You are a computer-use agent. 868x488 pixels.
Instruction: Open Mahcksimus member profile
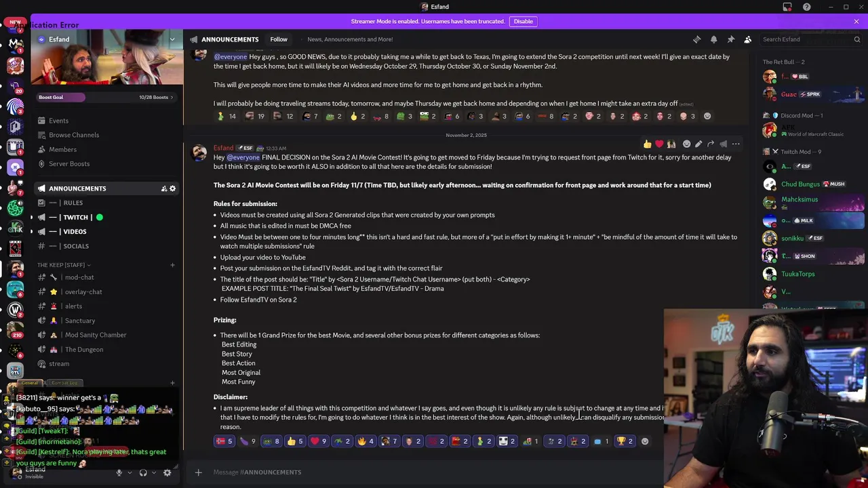(813, 202)
